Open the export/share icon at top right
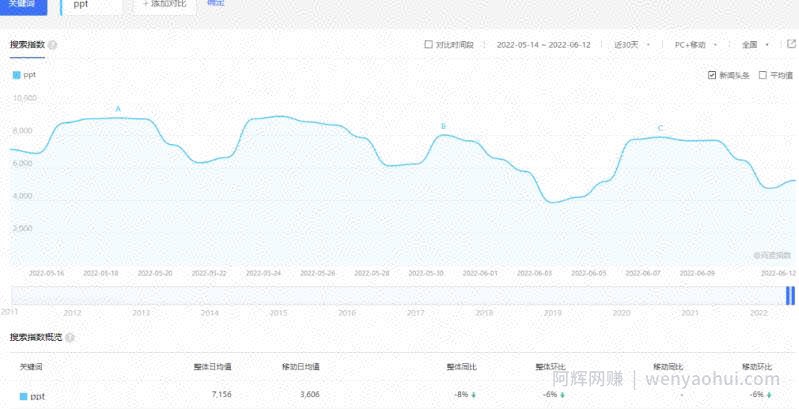This screenshot has height=409, width=799. pos(791,44)
